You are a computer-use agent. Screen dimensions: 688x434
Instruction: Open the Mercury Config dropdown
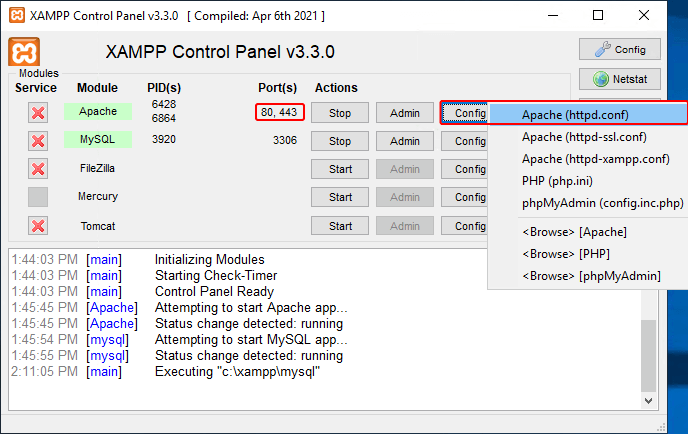[465, 197]
